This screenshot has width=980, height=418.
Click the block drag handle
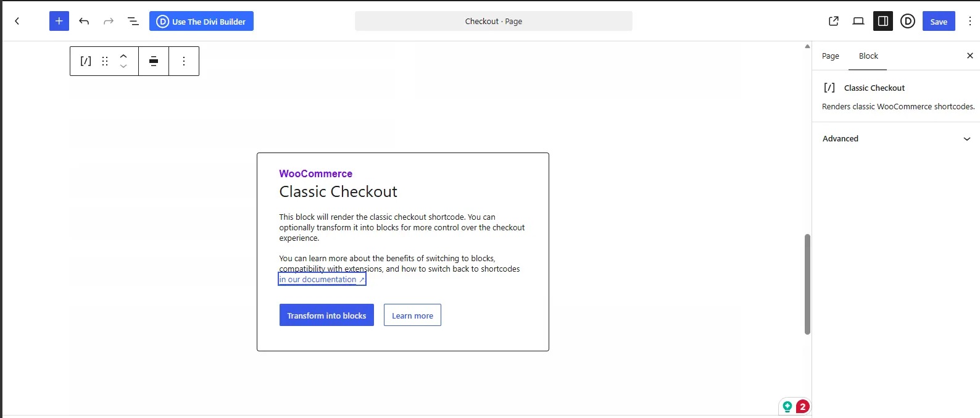coord(105,61)
